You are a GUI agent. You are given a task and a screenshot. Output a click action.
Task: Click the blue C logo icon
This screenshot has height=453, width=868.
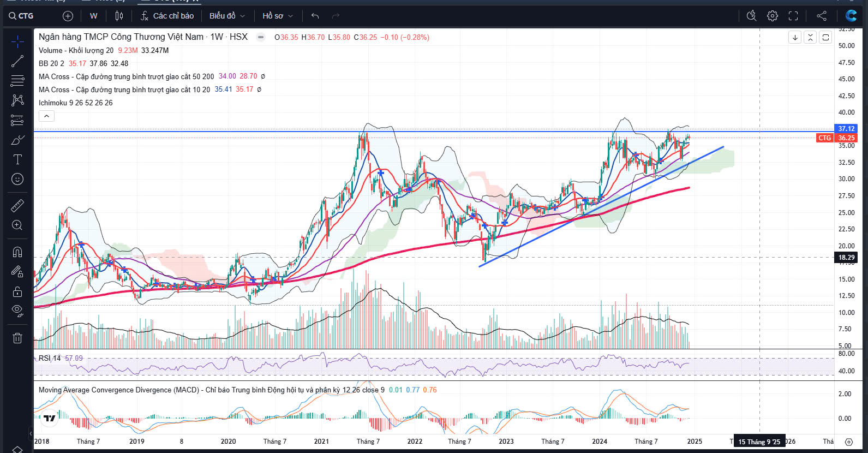click(x=851, y=16)
